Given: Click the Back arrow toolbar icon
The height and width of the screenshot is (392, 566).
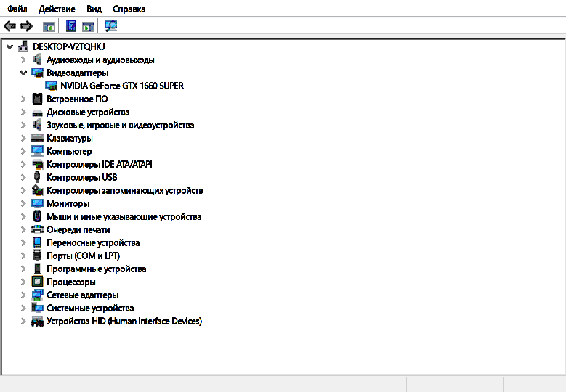Looking at the screenshot, I should pyautogui.click(x=9, y=26).
